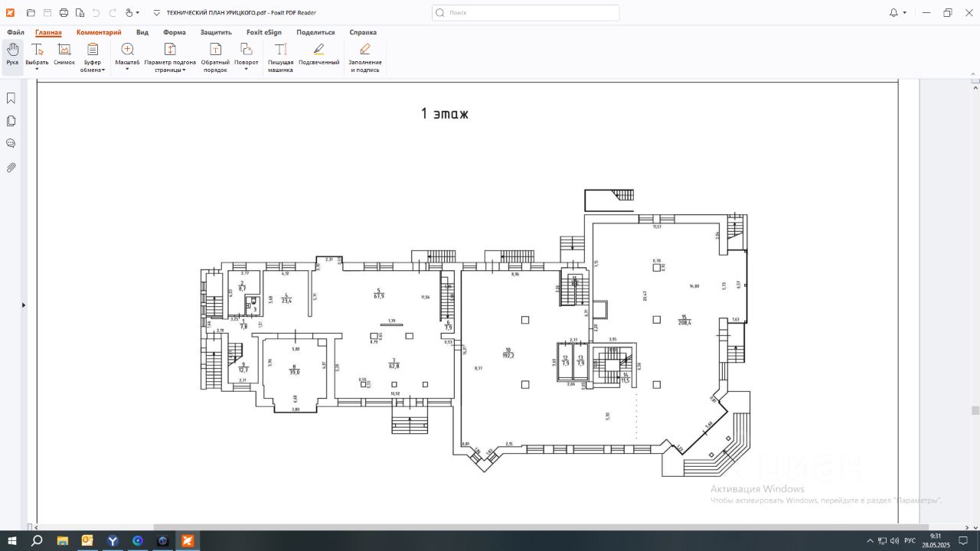This screenshot has height=551, width=980.
Task: Open the Bookmarks panel in sidebar
Action: [11, 98]
